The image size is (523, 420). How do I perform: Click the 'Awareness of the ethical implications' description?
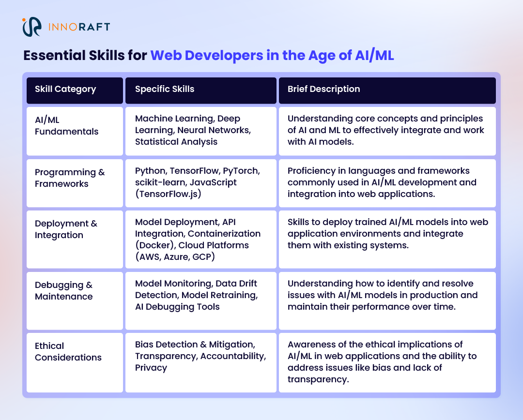click(387, 363)
